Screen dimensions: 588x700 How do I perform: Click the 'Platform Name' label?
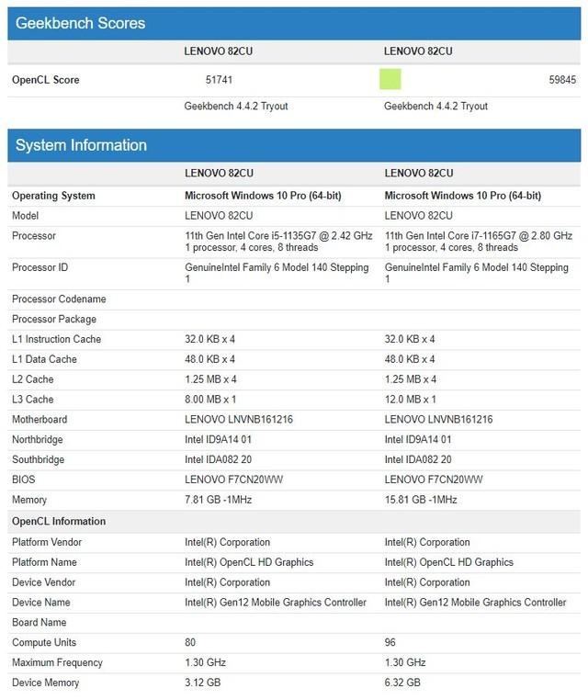(44, 562)
